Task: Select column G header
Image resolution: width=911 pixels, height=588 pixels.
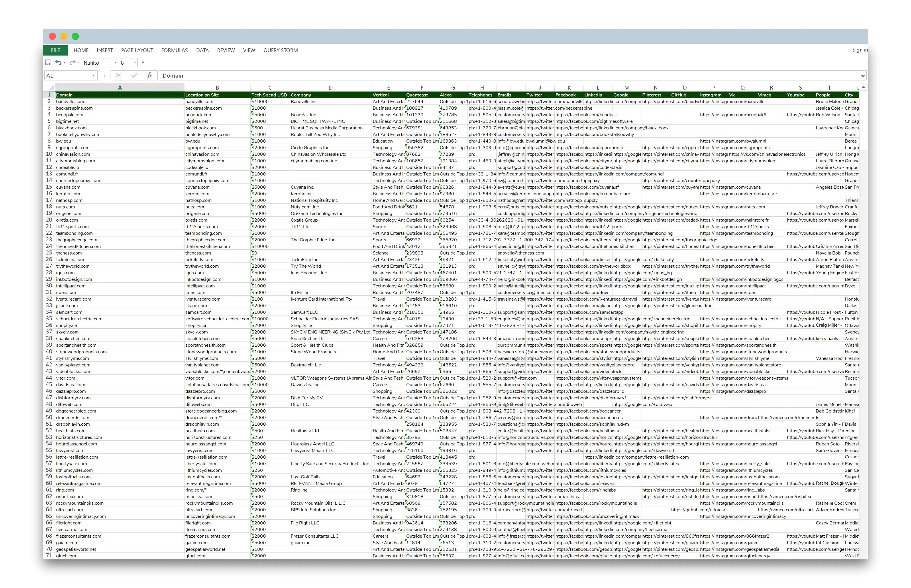Action: tap(453, 87)
